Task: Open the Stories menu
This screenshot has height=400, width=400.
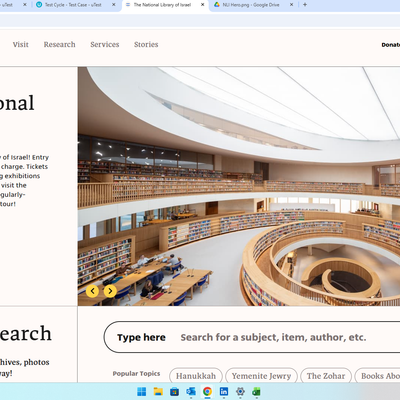Action: click(146, 44)
